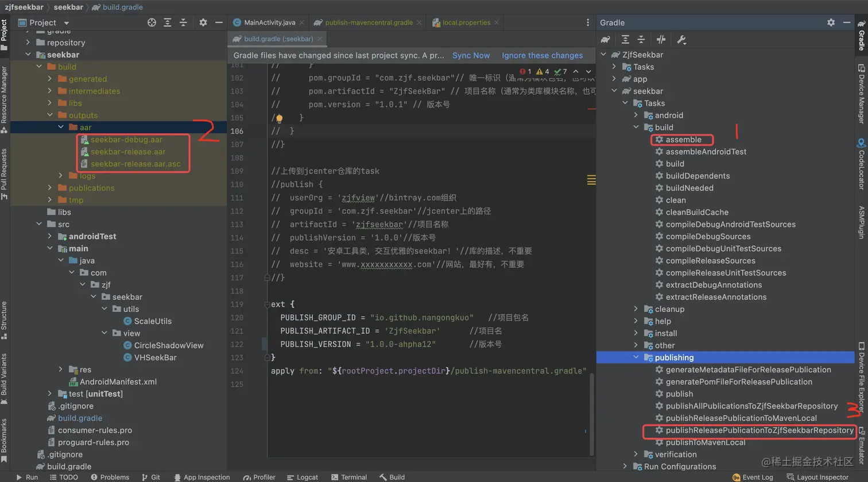Open the Gradle wrench build settings
This screenshot has height=482, width=868.
pos(681,40)
